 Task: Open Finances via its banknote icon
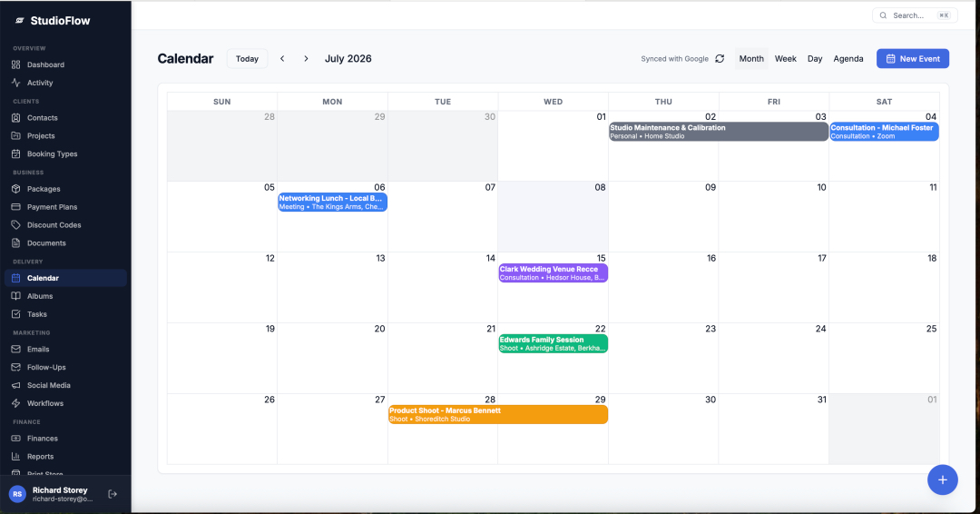(16, 439)
